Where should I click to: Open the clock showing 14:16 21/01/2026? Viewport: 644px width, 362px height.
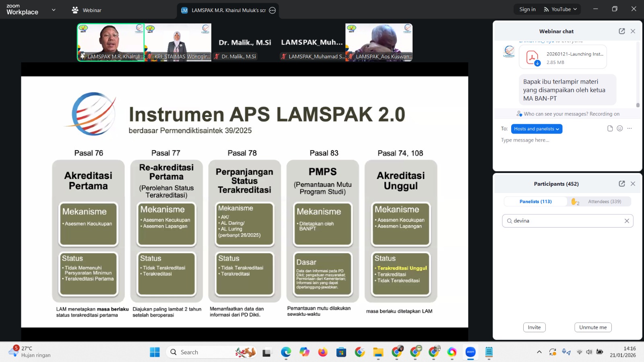pos(623,352)
